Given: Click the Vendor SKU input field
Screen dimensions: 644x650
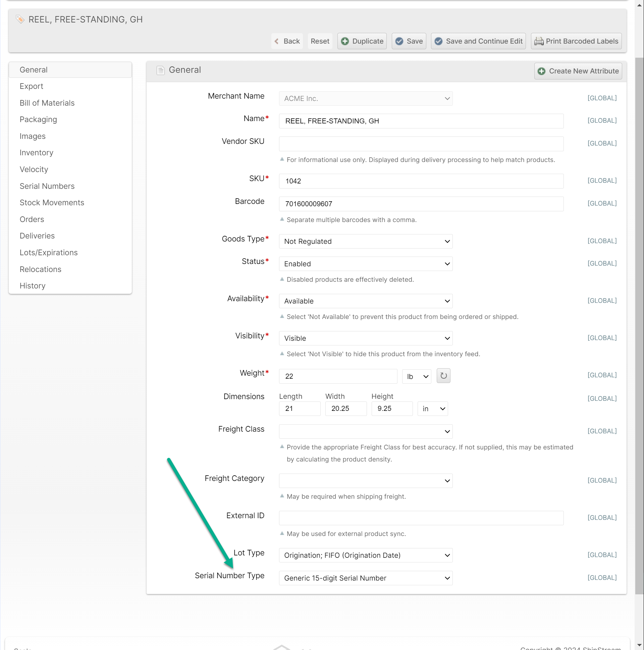Looking at the screenshot, I should click(421, 144).
